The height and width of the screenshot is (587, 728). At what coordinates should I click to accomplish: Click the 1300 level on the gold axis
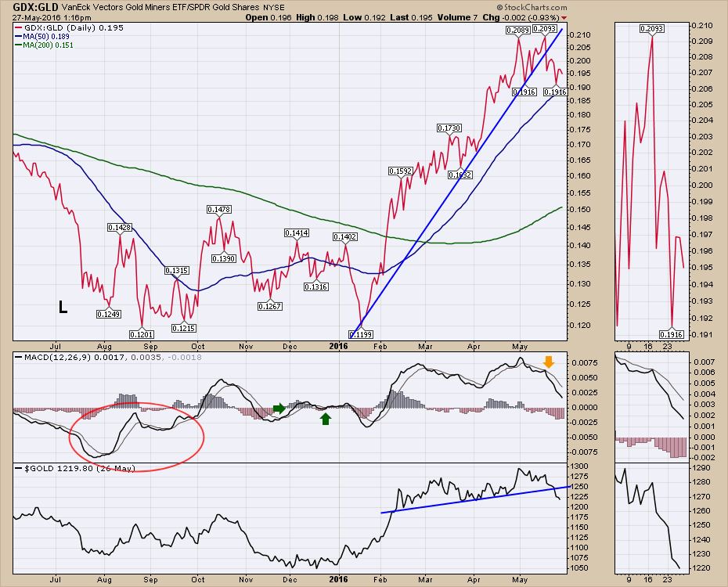point(581,466)
